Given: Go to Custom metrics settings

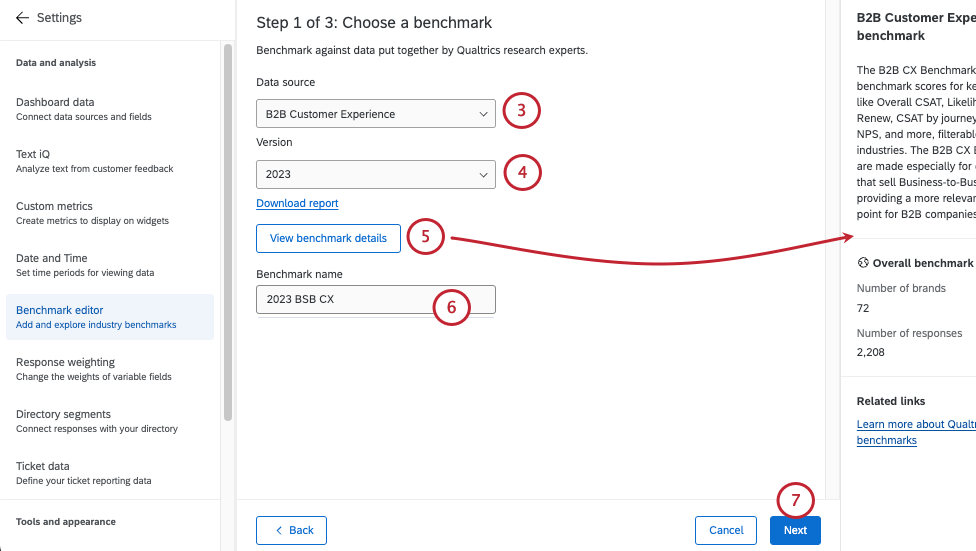Looking at the screenshot, I should pos(54,212).
